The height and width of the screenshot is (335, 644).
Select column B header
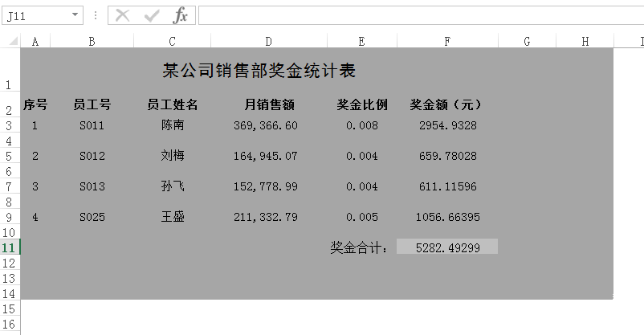tap(92, 42)
